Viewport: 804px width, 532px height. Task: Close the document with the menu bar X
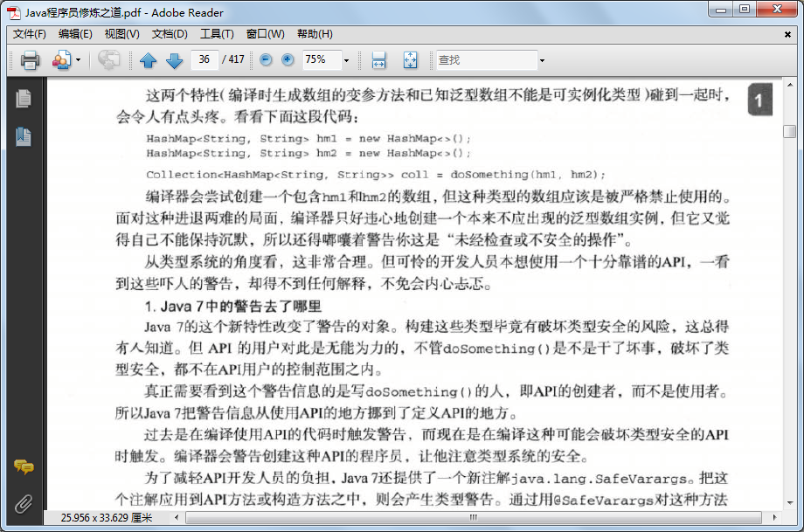tap(787, 34)
